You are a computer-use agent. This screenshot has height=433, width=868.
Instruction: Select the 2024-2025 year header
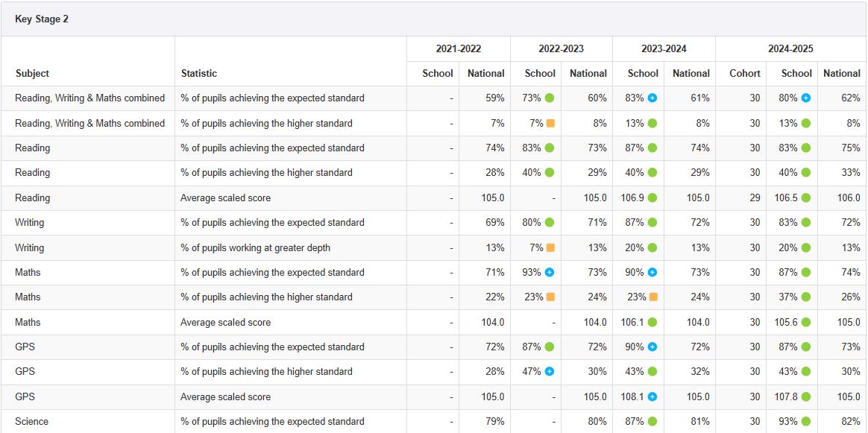pos(790,48)
